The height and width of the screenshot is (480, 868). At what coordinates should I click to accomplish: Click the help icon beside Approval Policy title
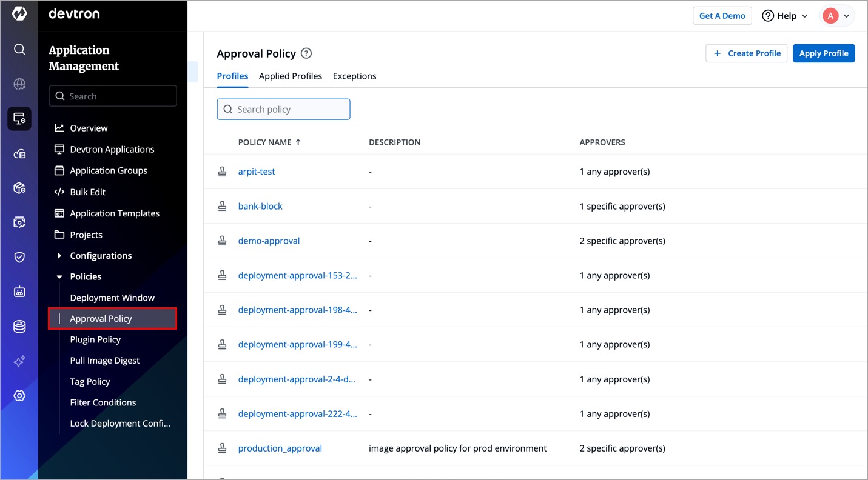click(x=306, y=53)
